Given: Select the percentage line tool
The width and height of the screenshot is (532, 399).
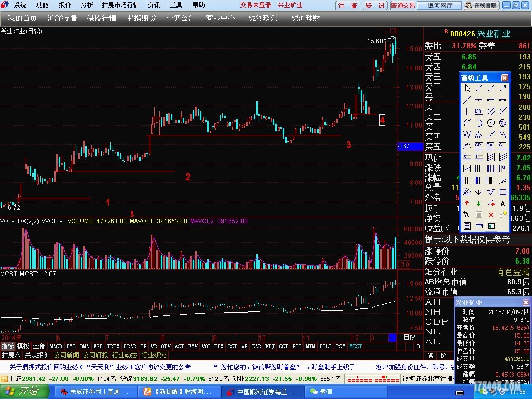Looking at the screenshot, I should click(x=467, y=157).
